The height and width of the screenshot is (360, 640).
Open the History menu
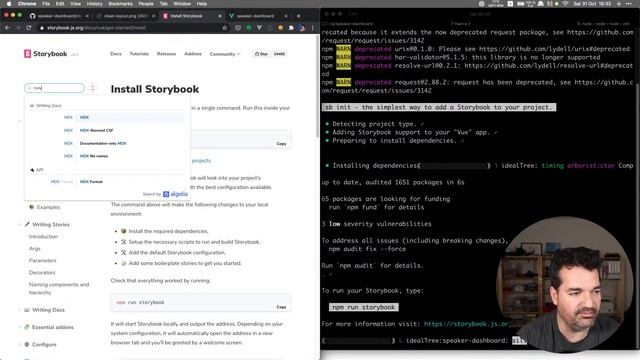coord(94,4)
